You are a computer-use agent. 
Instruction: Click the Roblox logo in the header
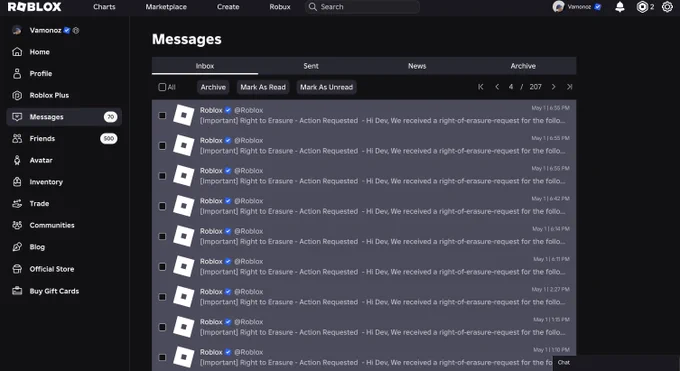(35, 7)
